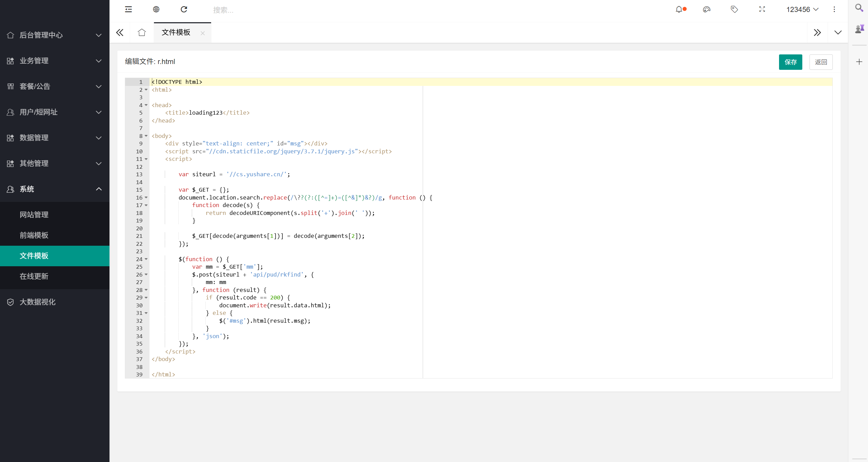Open the theme palette icon
Viewport: 868px width, 462px height.
[707, 10]
